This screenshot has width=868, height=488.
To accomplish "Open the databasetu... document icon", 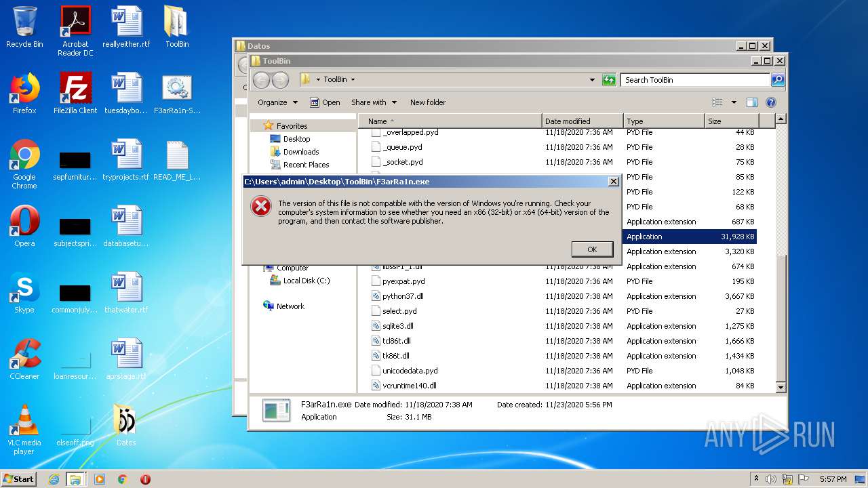I will coord(126,226).
